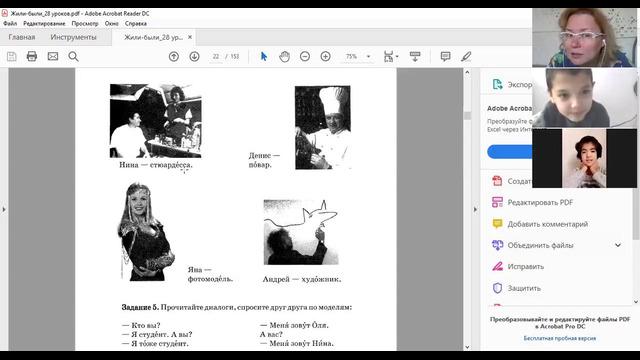
Task: Click the Export PDF icon
Action: [x=497, y=84]
